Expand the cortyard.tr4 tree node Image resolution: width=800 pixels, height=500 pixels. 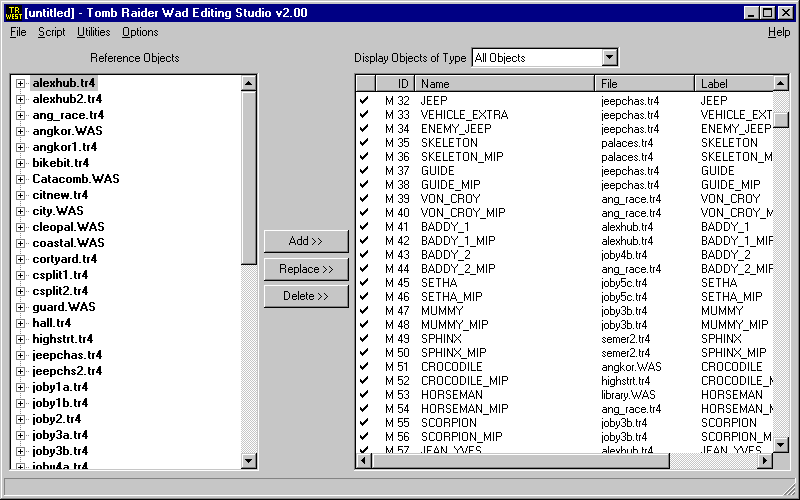point(20,259)
